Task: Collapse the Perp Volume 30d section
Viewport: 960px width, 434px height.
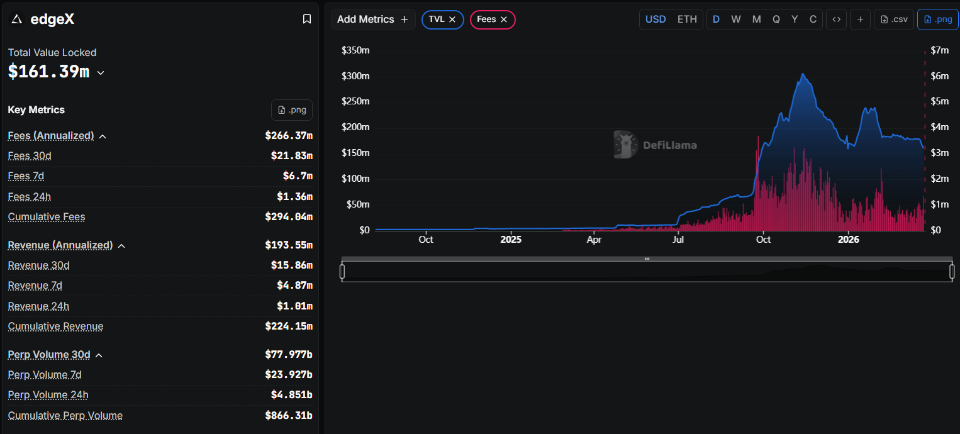Action: pyautogui.click(x=98, y=355)
